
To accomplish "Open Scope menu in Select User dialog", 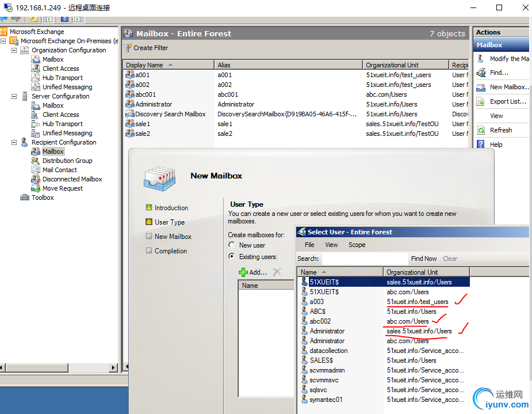I will tap(357, 245).
